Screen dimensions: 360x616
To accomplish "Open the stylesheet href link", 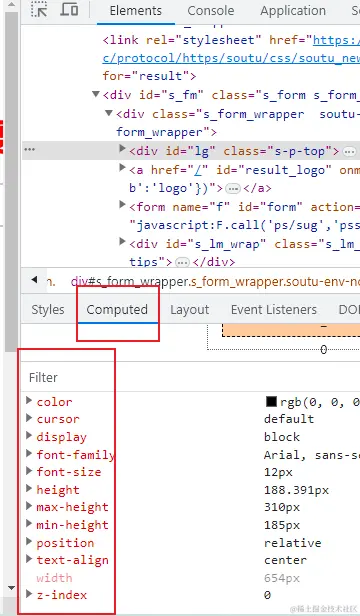I will coord(336,40).
